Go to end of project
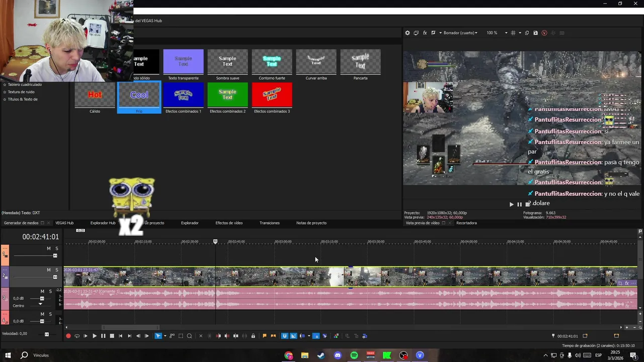 click(129, 336)
